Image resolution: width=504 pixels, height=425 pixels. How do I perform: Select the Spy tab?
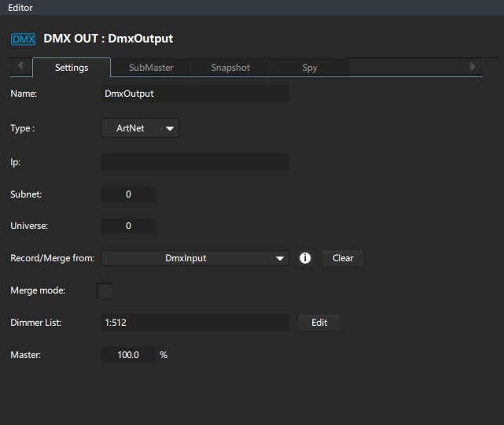coord(310,68)
